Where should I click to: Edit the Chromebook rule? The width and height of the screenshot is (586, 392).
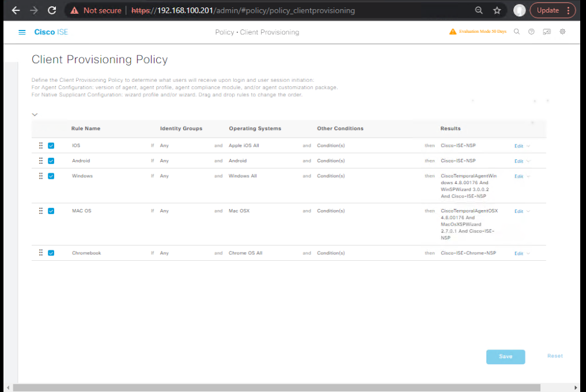pos(519,253)
